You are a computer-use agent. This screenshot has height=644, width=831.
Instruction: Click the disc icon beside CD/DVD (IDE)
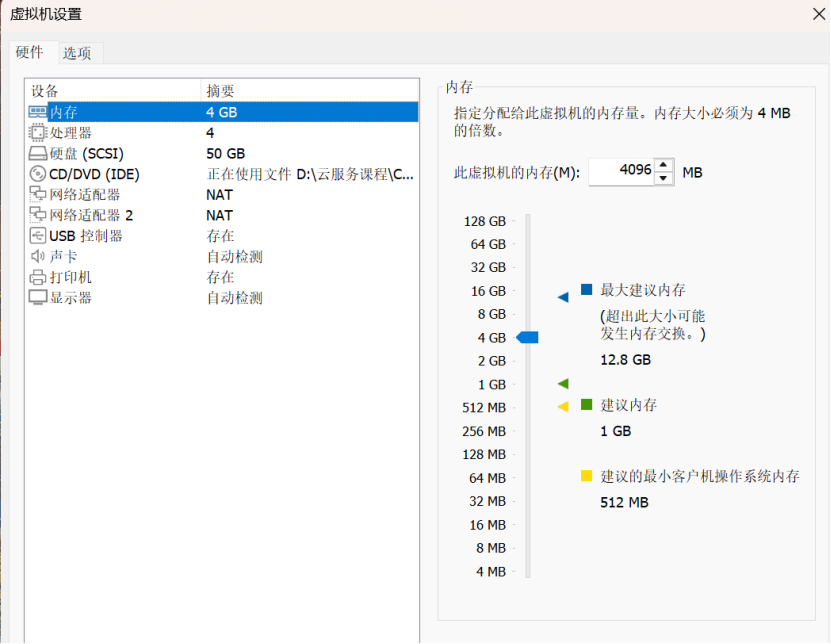point(38,174)
